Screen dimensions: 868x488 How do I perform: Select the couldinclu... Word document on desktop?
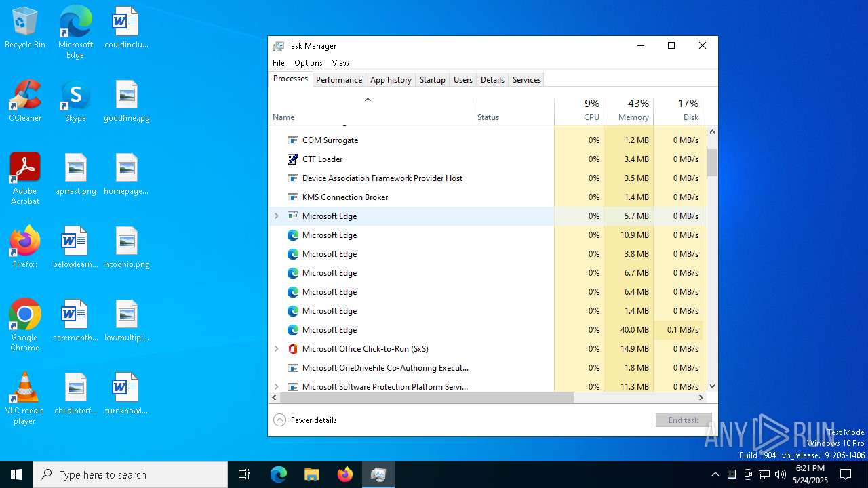click(x=126, y=28)
